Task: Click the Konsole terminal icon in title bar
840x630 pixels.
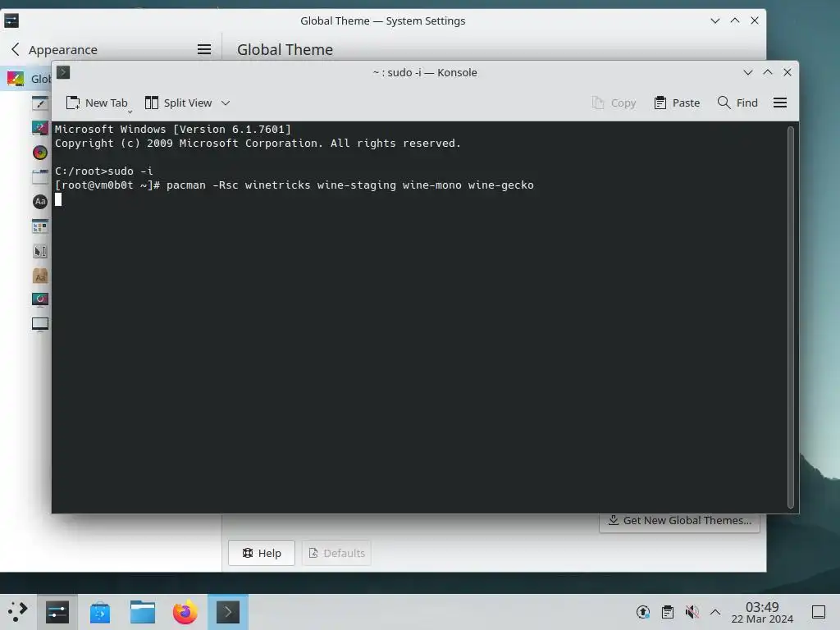Action: coord(63,72)
